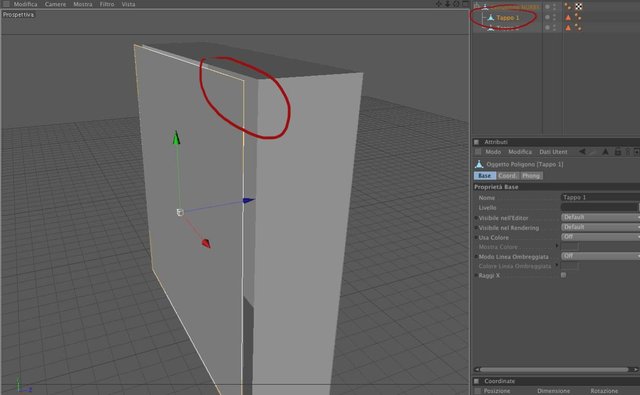The height and width of the screenshot is (395, 640).
Task: Click the orange dots tag on Tappo 1 row
Action: coord(578,17)
